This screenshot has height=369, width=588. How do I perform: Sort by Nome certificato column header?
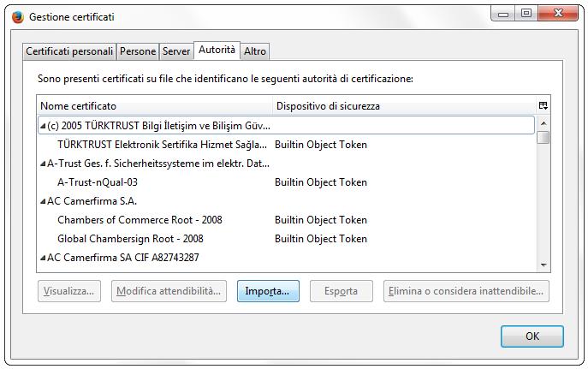pos(154,106)
